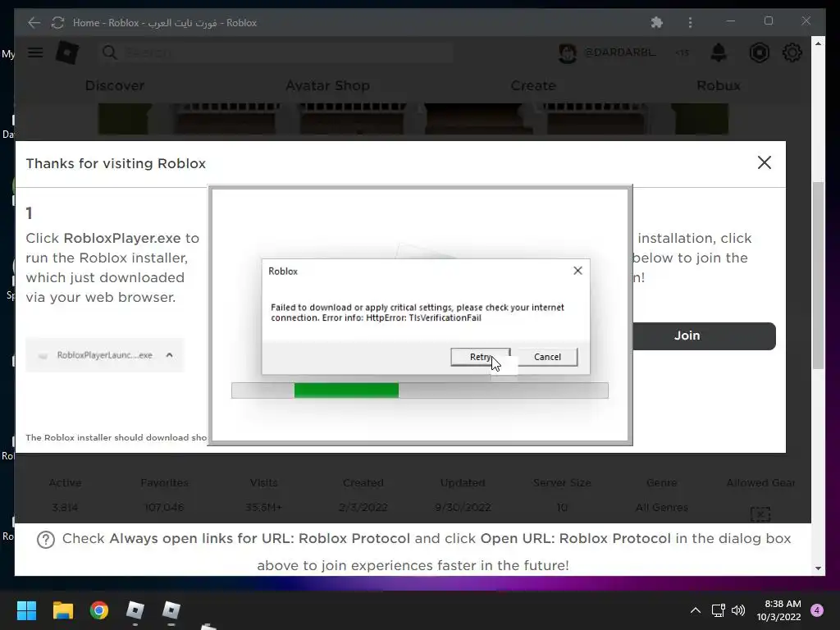Image resolution: width=840 pixels, height=630 pixels.
Task: Open the DARDARBL profile avatar
Action: click(x=568, y=52)
